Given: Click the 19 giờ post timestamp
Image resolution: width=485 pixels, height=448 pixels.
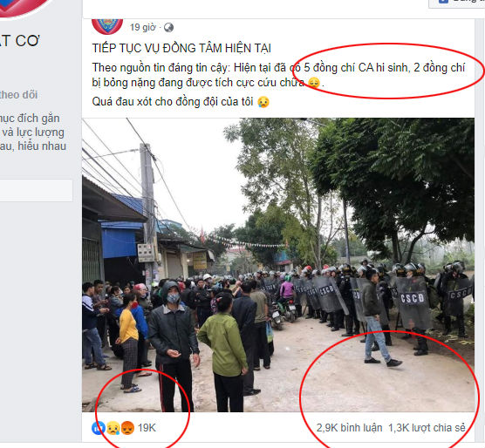Looking at the screenshot, I should (143, 28).
